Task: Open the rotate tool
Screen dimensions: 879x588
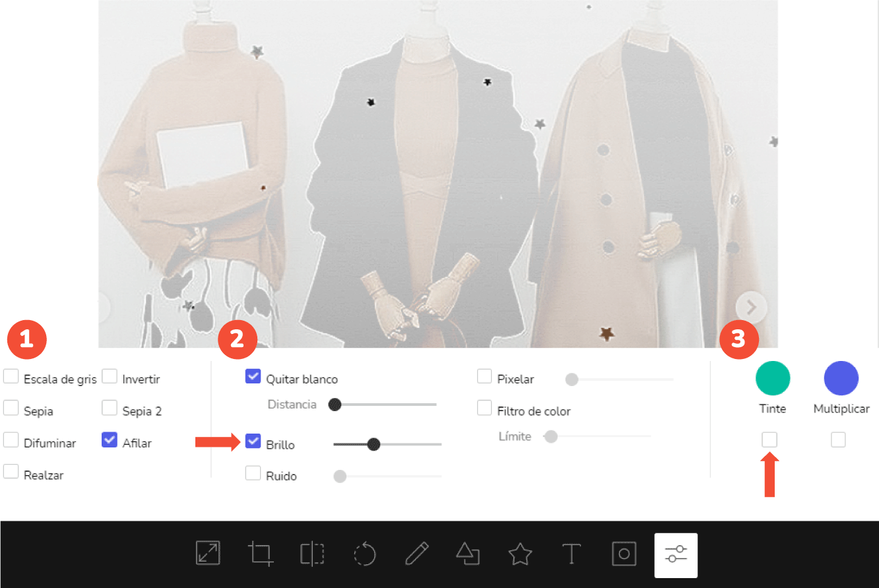Action: (x=364, y=554)
